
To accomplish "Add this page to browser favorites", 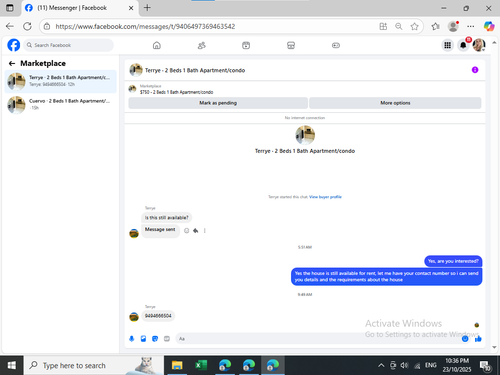I will point(414,26).
